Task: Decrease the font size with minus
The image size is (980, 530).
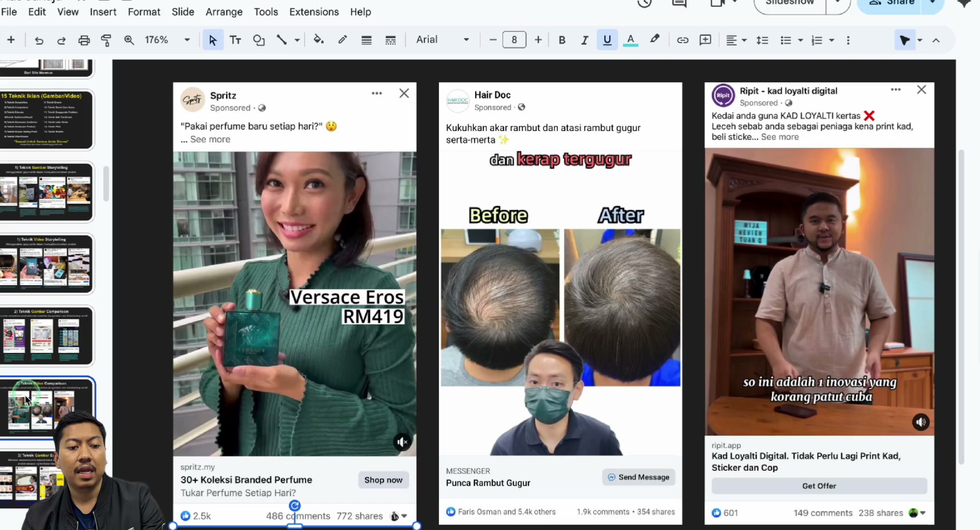Action: point(493,40)
